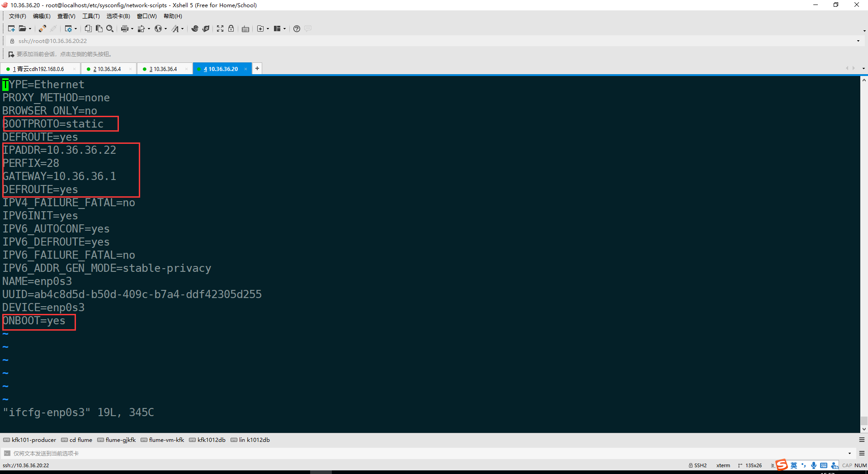Screen dimensions: 868x474
Task: Close the 4 10.36.36.20 tab
Action: [x=246, y=69]
